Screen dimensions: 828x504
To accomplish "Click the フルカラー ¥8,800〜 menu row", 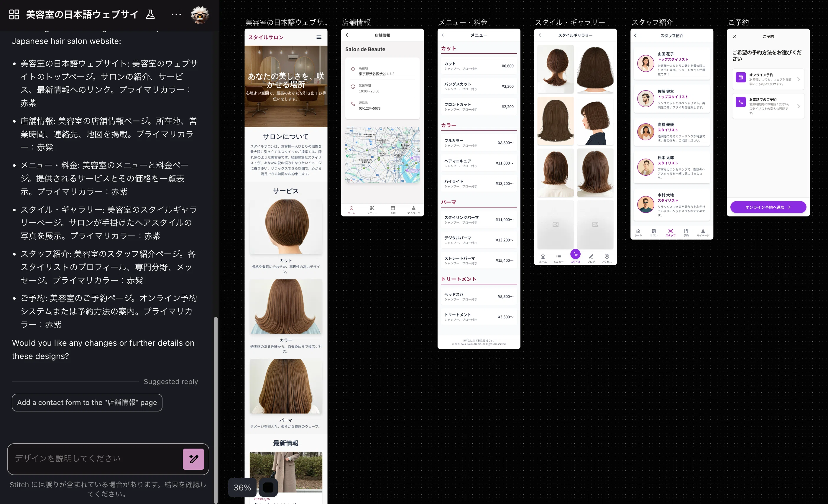I will click(x=479, y=143).
